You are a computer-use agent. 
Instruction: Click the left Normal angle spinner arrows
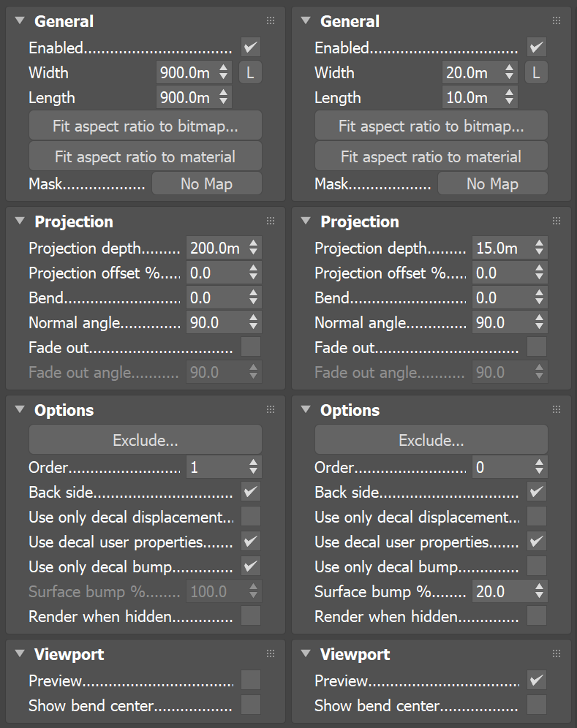pos(253,322)
